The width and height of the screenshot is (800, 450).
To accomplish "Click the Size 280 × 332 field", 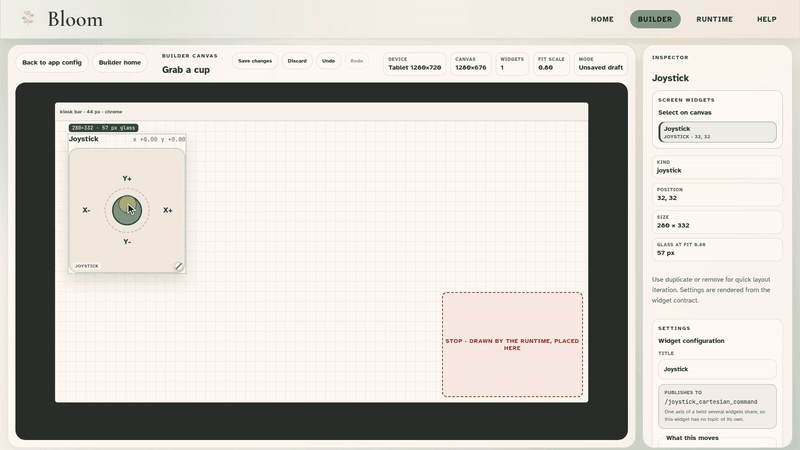I will (717, 222).
